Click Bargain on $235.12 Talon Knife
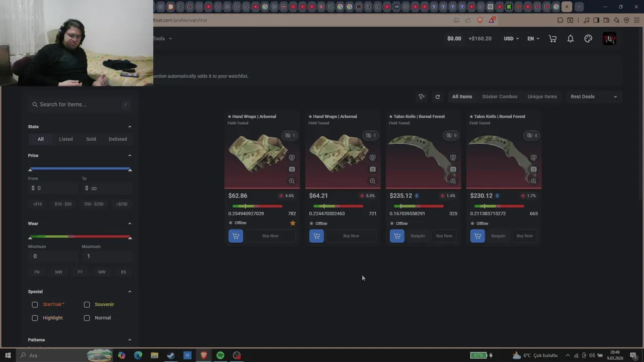 point(418,236)
